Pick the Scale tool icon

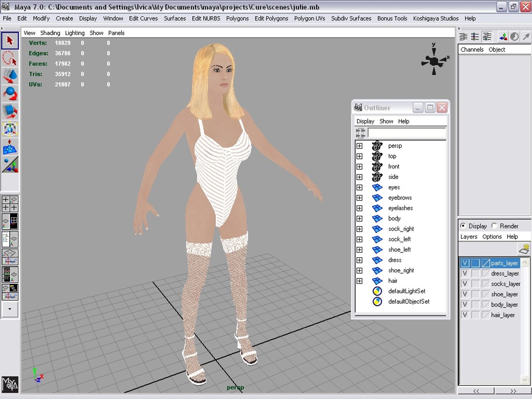coord(10,111)
